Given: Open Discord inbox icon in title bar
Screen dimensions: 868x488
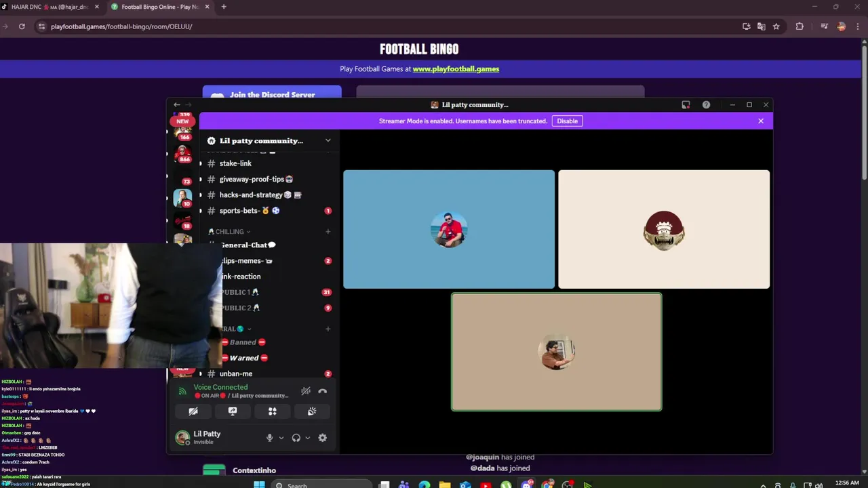Looking at the screenshot, I should [686, 105].
